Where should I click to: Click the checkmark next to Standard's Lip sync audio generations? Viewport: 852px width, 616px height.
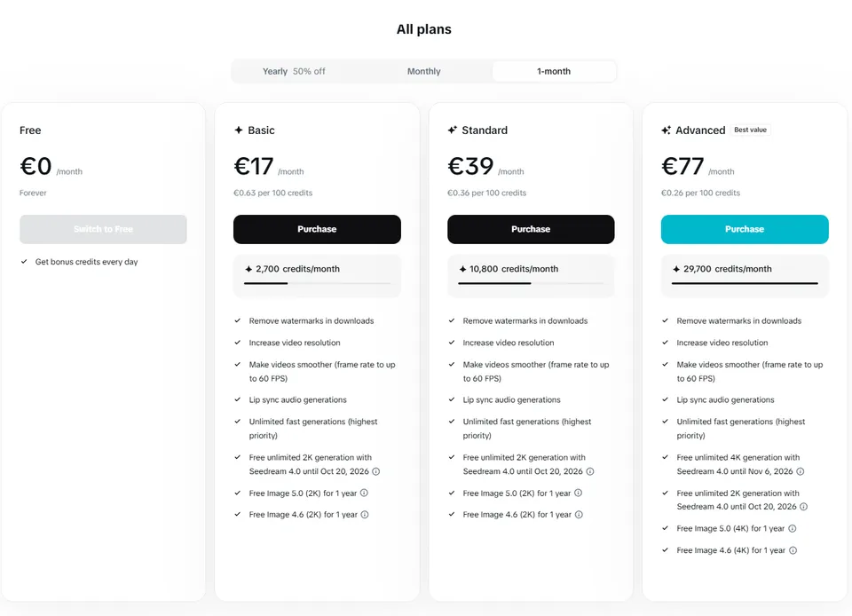pyautogui.click(x=451, y=399)
